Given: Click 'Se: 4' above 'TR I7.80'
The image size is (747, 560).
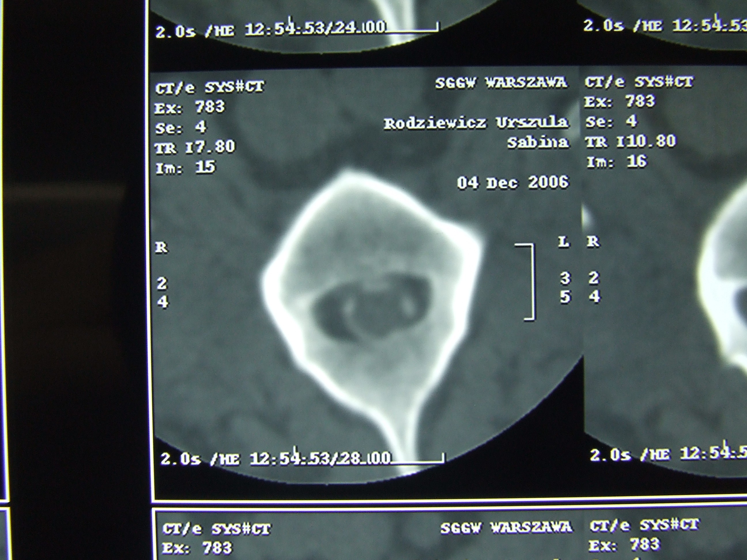Looking at the screenshot, I should [181, 128].
